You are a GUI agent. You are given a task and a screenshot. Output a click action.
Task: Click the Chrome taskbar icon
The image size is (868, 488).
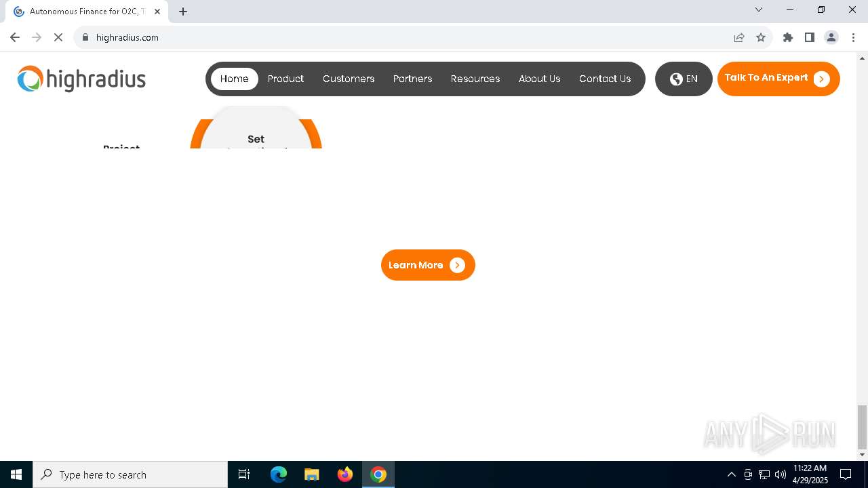point(378,474)
